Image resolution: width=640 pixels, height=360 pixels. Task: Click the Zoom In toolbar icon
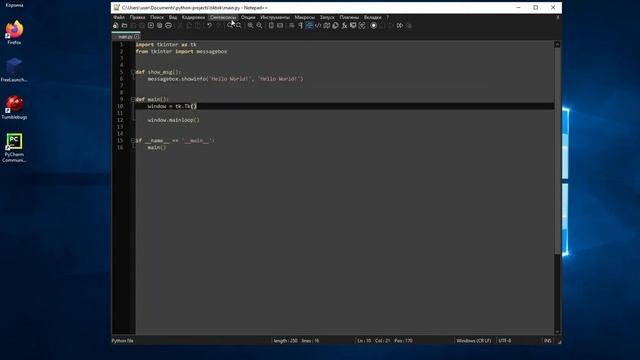250,25
